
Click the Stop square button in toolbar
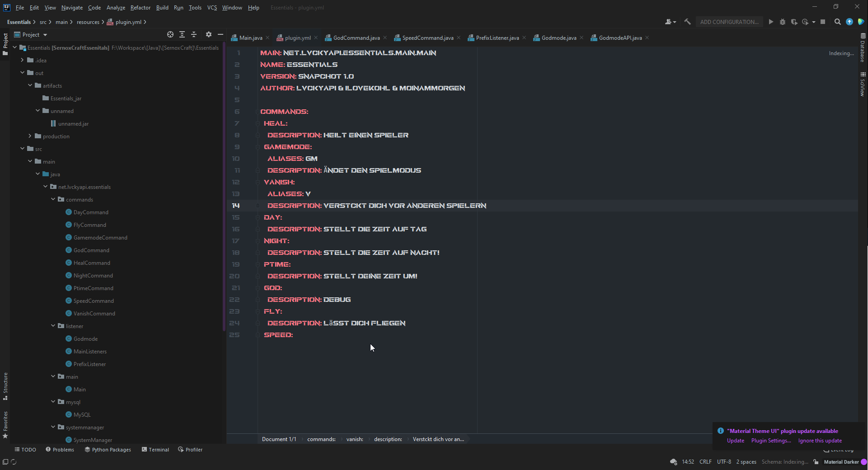(823, 22)
